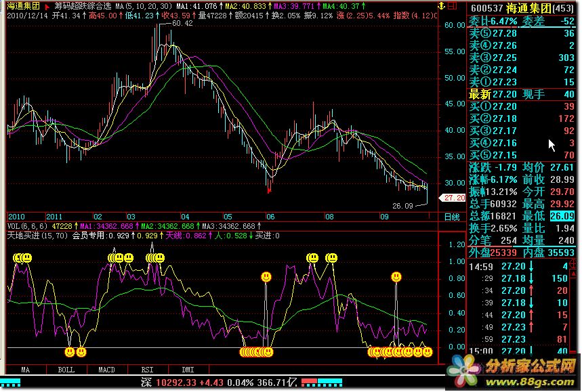Click the top smiley left of the 08 date
The image size is (582, 392).
(312, 257)
